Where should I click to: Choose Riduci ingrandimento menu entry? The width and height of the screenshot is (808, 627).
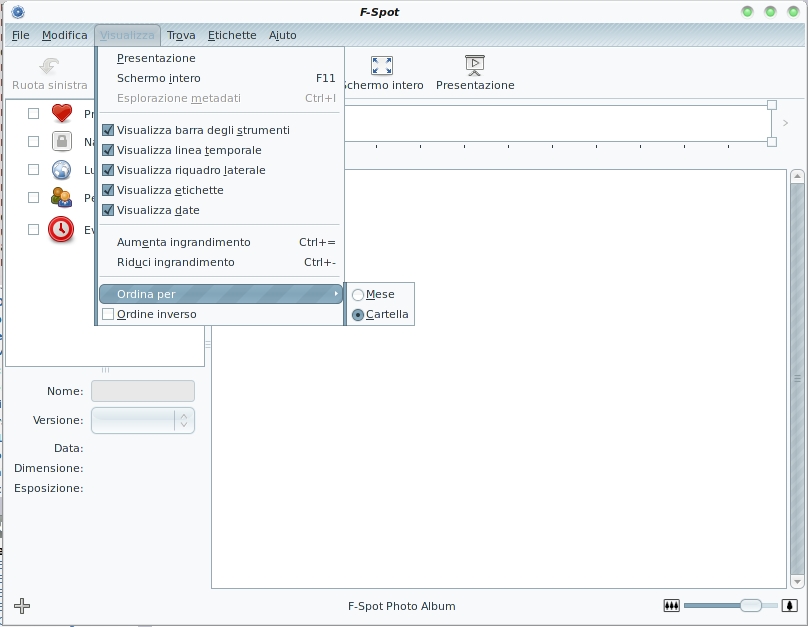(220, 262)
